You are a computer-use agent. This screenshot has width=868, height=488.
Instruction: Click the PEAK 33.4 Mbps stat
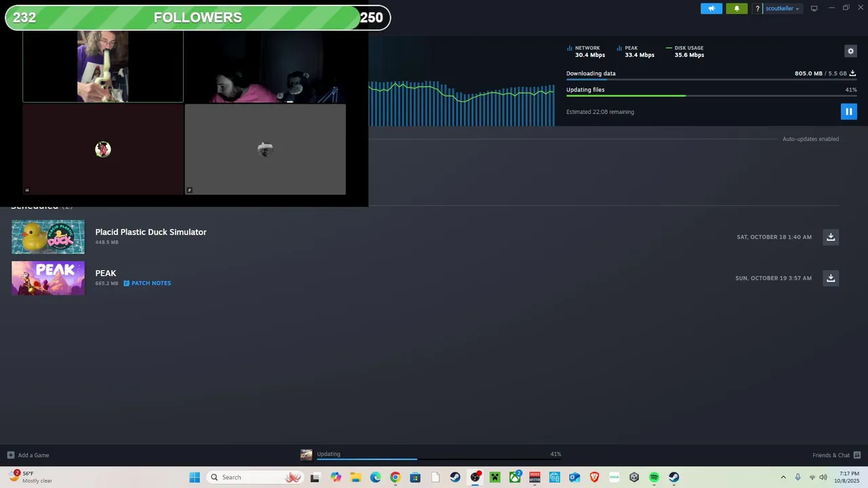tap(636, 52)
